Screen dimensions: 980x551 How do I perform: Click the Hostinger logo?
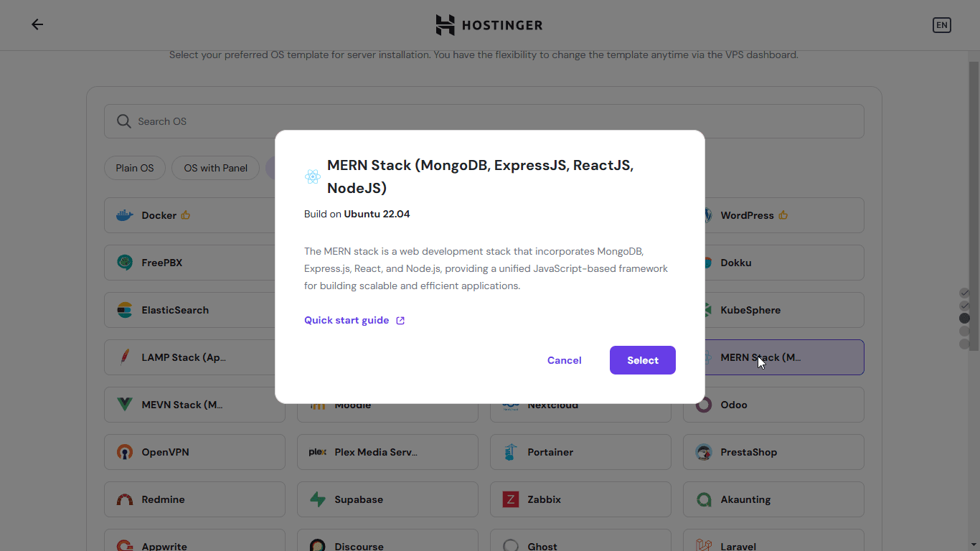click(x=489, y=25)
